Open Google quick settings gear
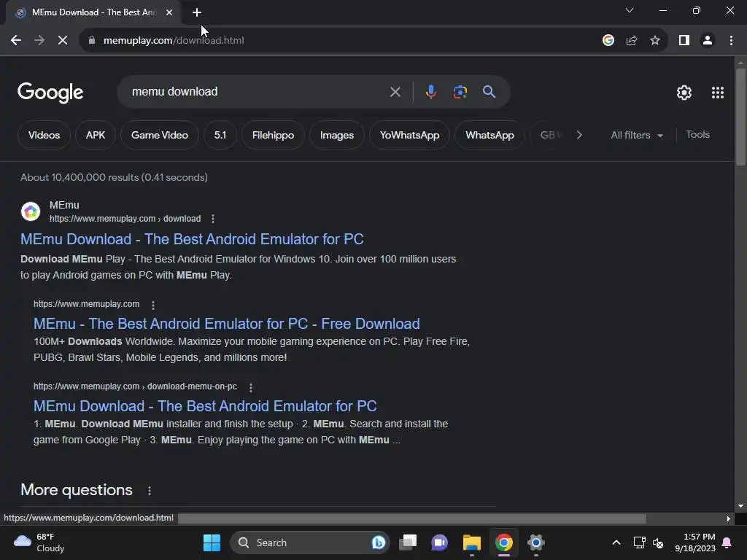The width and height of the screenshot is (747, 560). tap(684, 93)
